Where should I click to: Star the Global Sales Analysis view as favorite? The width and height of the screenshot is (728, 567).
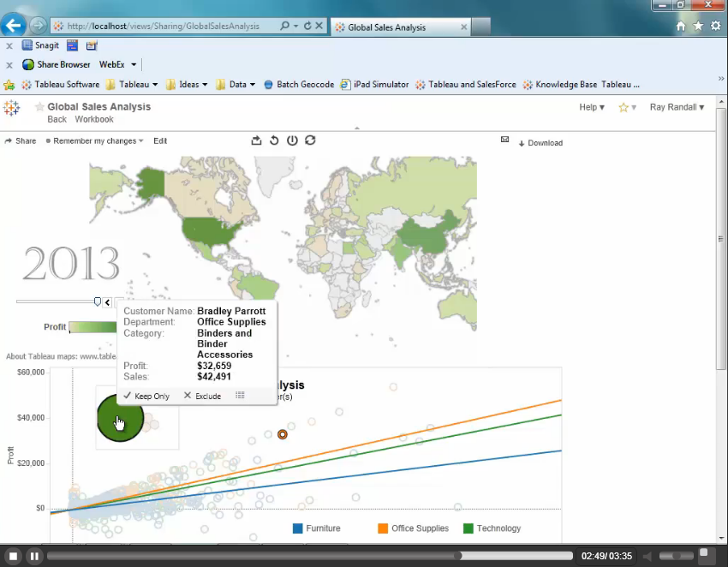pyautogui.click(x=39, y=107)
